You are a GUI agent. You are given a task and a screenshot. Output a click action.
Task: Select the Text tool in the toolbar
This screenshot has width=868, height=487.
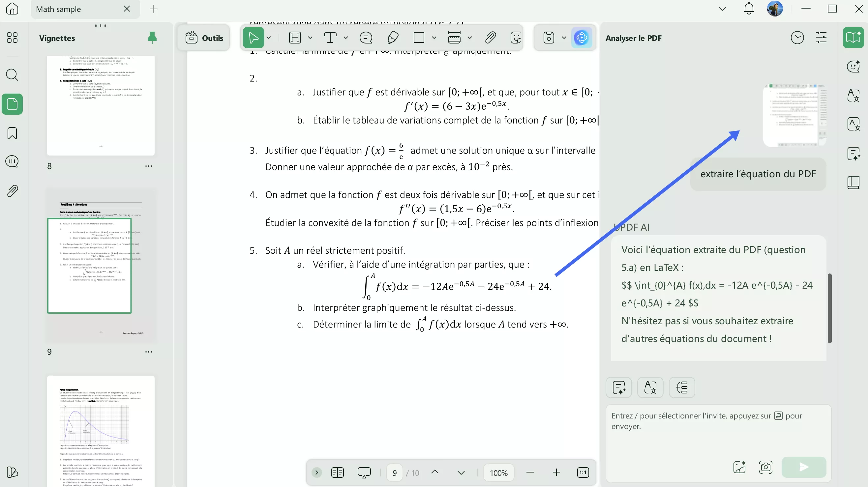click(x=330, y=37)
